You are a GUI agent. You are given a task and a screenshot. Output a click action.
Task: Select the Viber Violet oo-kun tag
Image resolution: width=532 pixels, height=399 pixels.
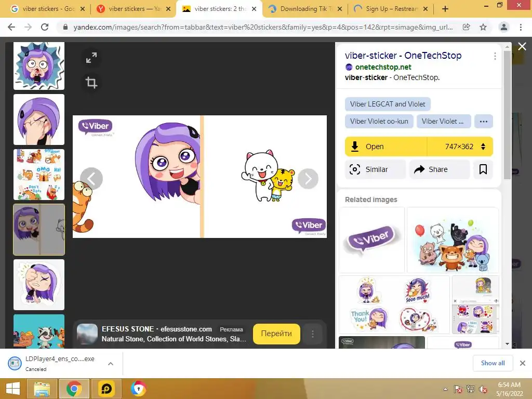[x=379, y=122]
